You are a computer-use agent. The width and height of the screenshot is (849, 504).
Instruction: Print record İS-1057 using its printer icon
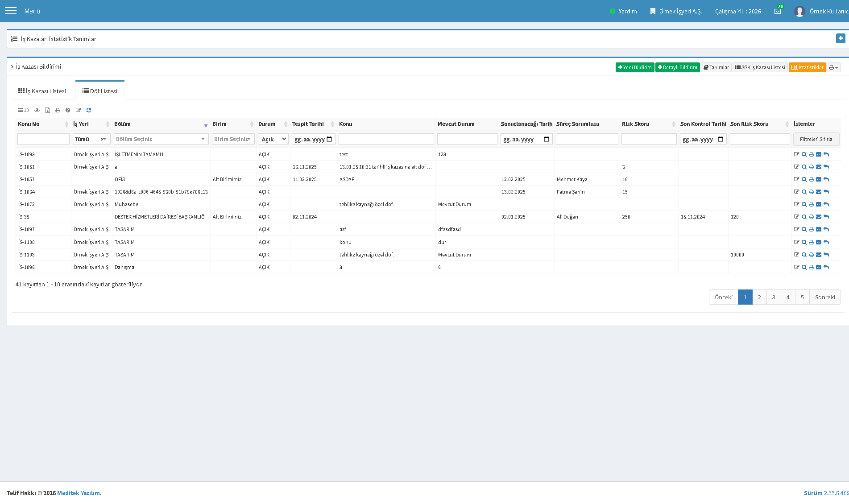coord(811,179)
